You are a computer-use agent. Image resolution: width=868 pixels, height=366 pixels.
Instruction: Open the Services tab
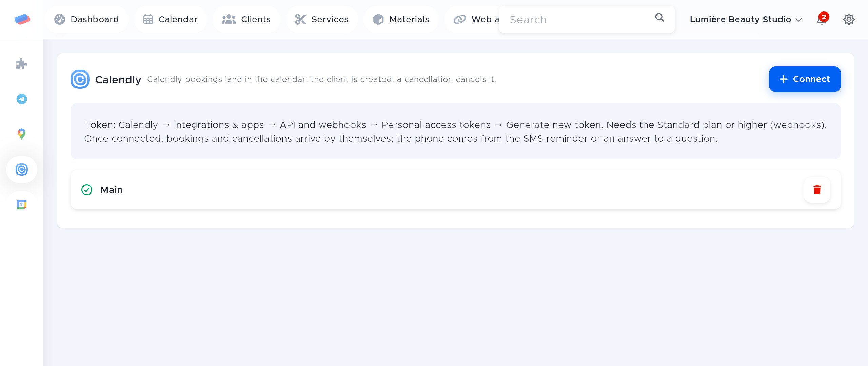click(322, 19)
